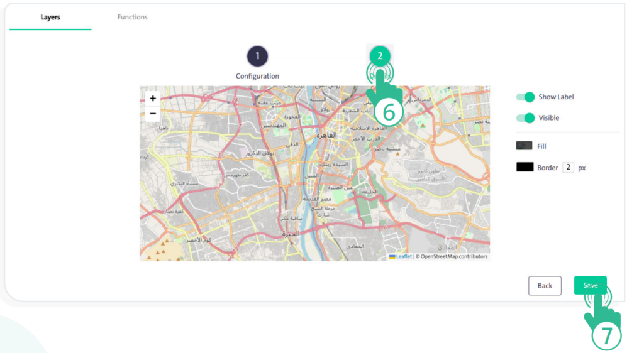Screen dimensions: 644x353
Task: Click the Configuration step label
Action: [x=257, y=76]
